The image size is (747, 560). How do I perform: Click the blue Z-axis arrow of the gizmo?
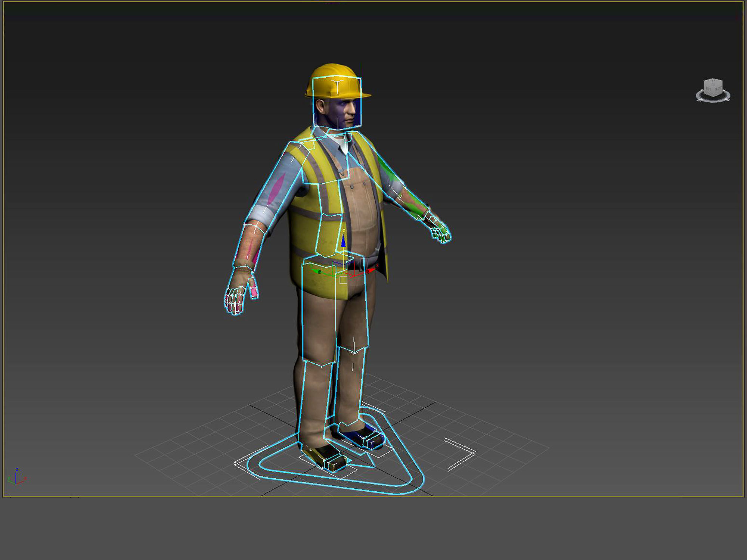click(343, 241)
